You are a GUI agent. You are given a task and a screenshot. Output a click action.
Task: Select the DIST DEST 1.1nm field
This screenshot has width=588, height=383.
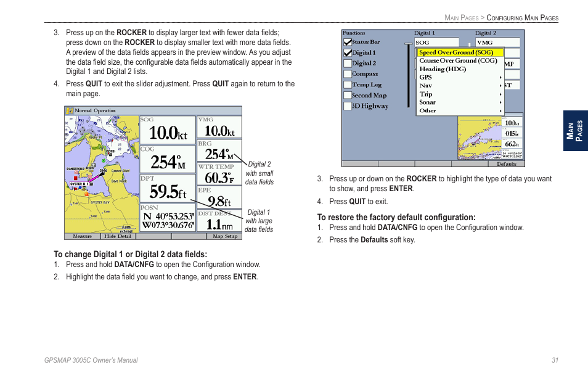coord(219,221)
